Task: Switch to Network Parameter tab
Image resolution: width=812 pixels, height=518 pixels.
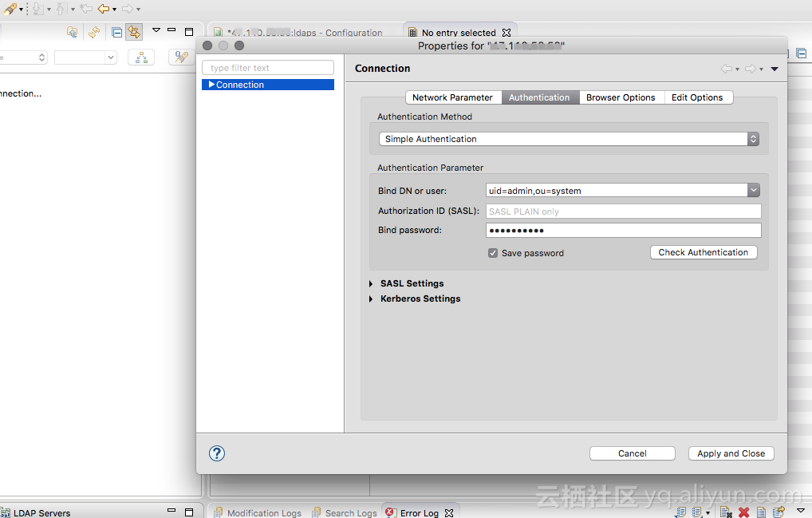Action: coord(453,97)
